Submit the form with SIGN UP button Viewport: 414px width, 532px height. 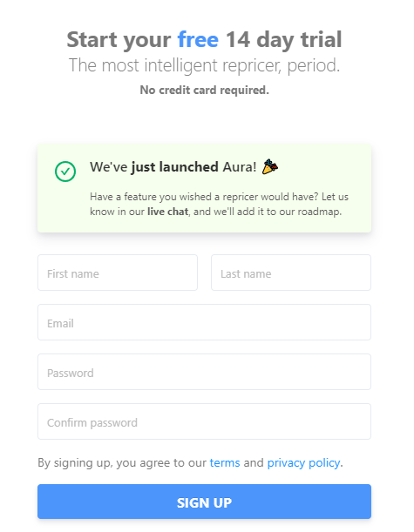click(x=205, y=502)
